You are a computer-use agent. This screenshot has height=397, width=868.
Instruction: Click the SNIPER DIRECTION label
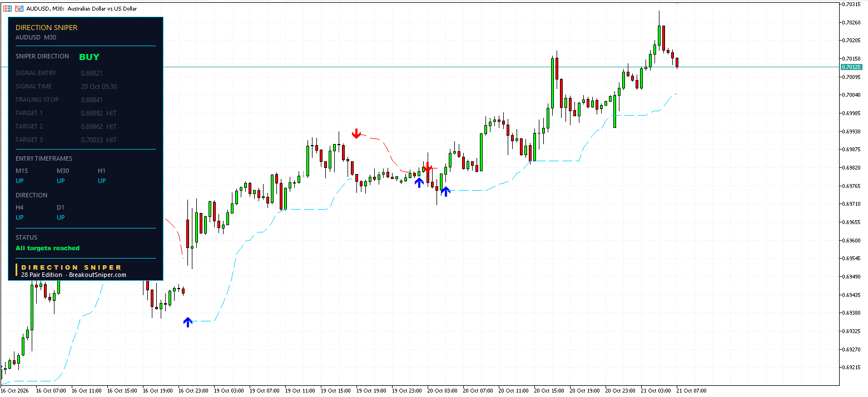point(42,56)
